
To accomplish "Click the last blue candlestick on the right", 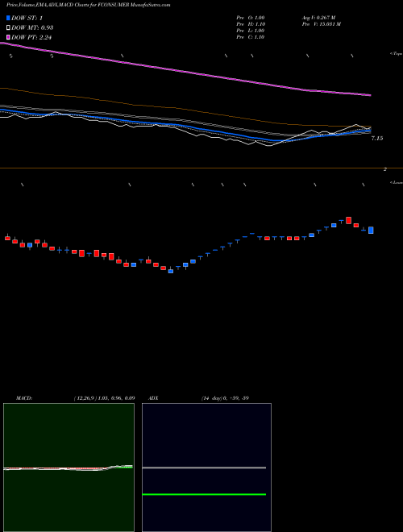I will (371, 230).
